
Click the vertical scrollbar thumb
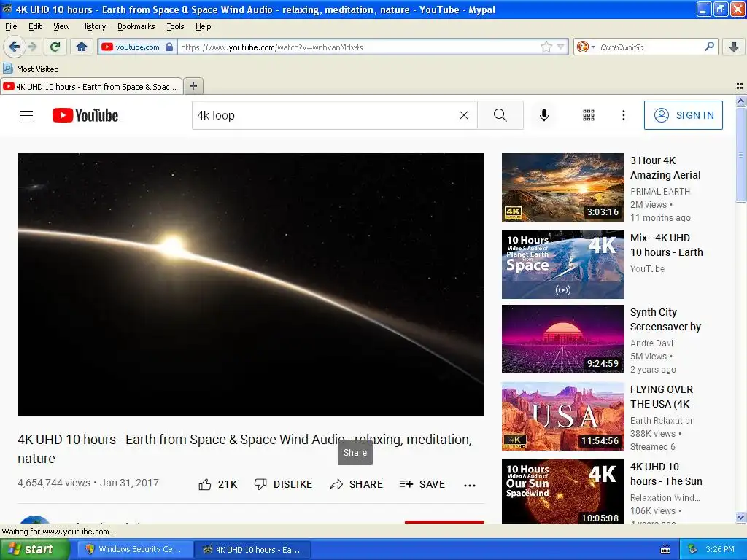click(740, 155)
